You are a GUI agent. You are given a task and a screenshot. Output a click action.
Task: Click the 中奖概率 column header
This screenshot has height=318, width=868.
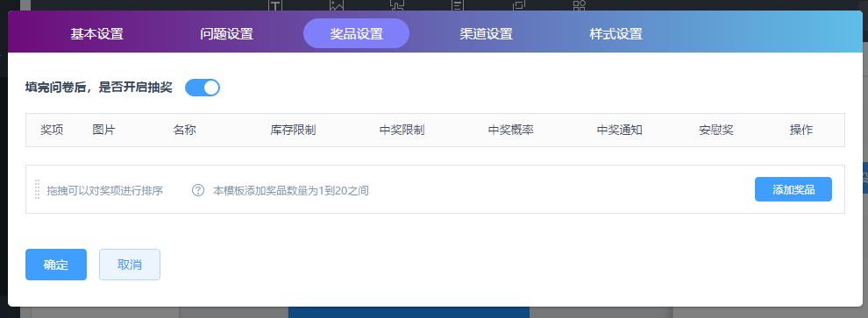pyautogui.click(x=511, y=130)
